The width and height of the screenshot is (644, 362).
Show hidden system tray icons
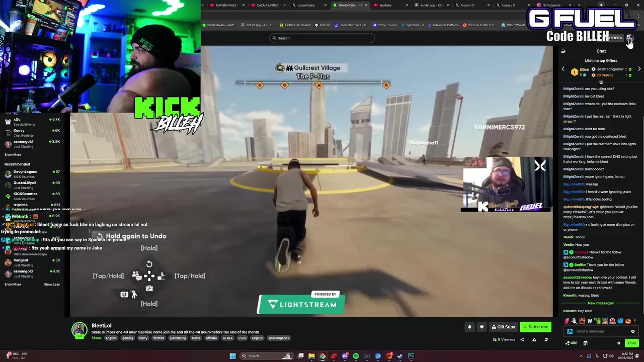(x=581, y=356)
